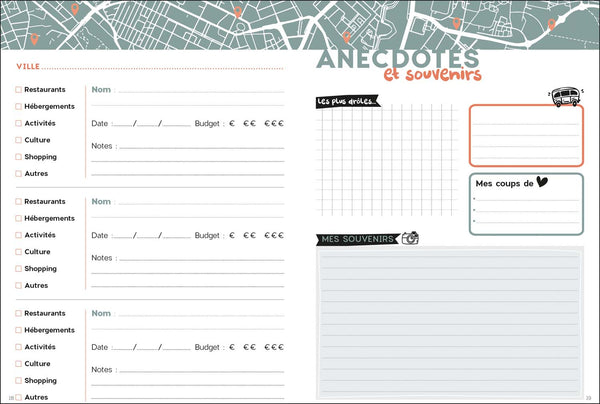Tick Autres checkbox in the top entry
The image size is (600, 404).
(x=18, y=174)
